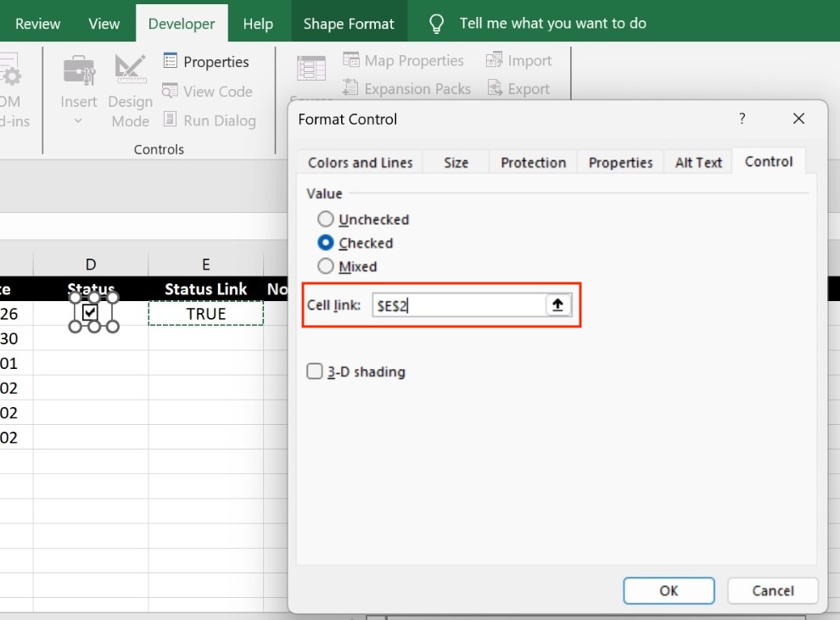Switch to the Developer ribbon tab
The width and height of the screenshot is (840, 620).
tap(182, 24)
